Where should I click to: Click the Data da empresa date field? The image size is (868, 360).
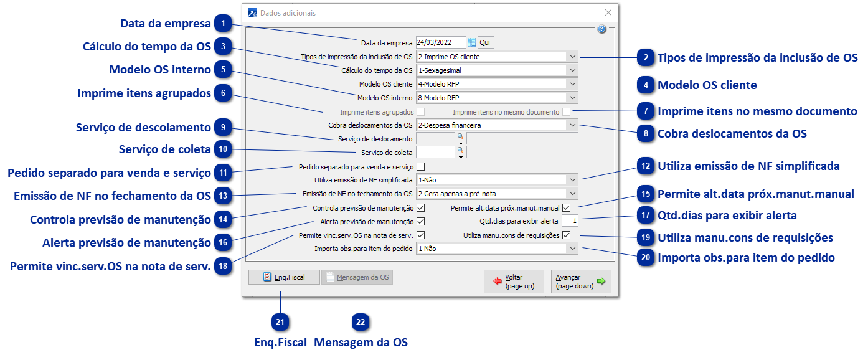[441, 42]
